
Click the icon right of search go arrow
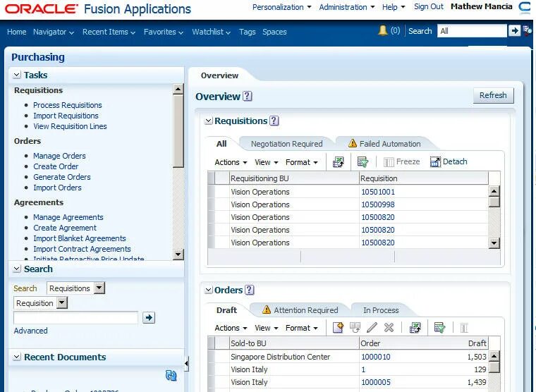coord(528,31)
